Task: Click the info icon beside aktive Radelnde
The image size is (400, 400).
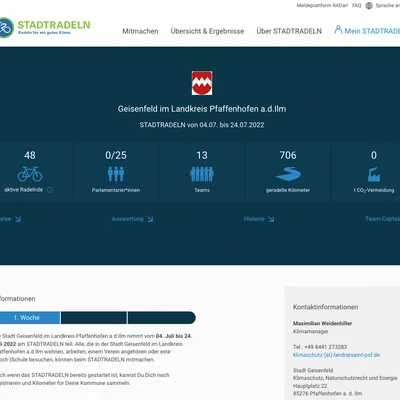Action: pyautogui.click(x=50, y=190)
